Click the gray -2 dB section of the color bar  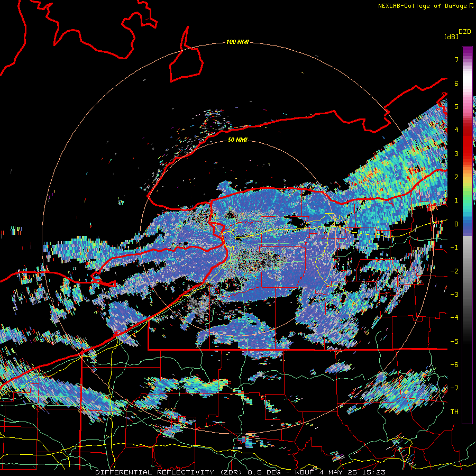pyautogui.click(x=467, y=271)
